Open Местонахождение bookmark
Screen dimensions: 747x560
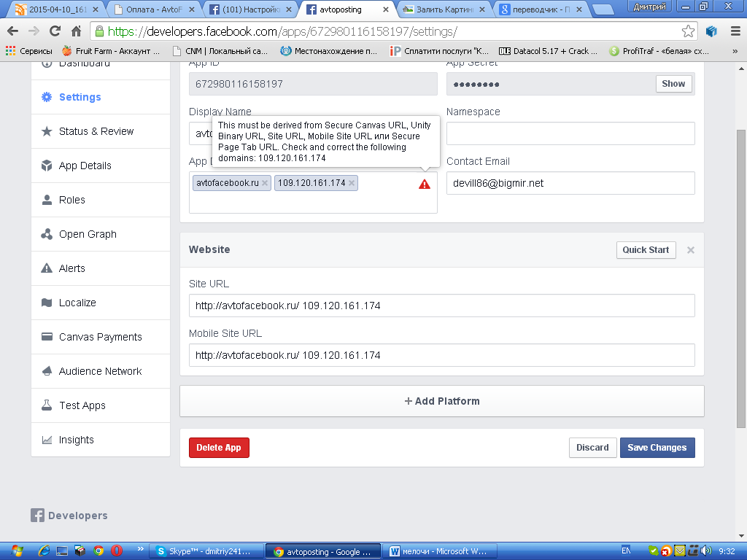[329, 51]
